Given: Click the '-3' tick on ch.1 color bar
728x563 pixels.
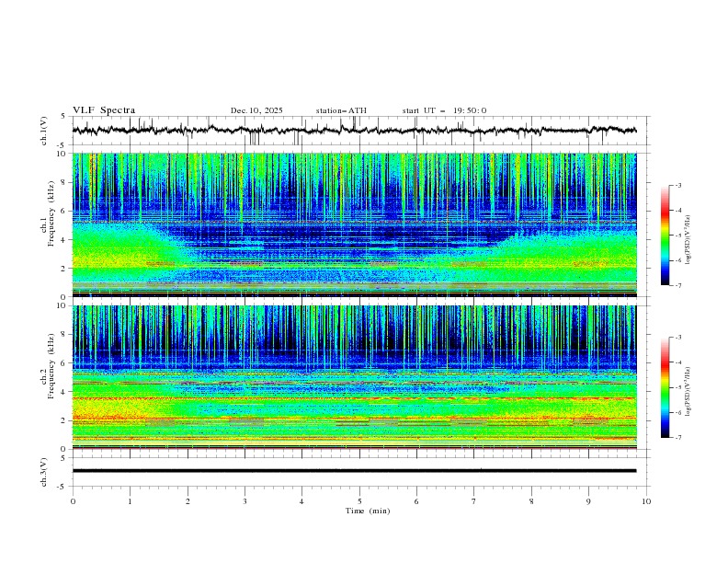Looking at the screenshot, I should pos(677,185).
